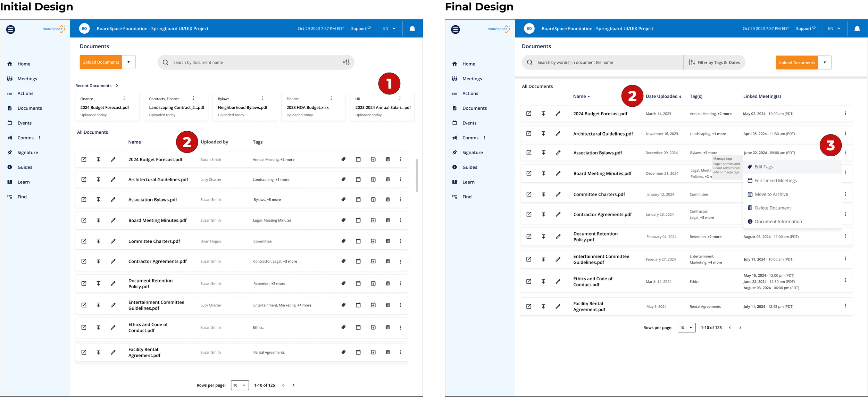Download Association Bylaws.pdf in the Final Design

543,153
